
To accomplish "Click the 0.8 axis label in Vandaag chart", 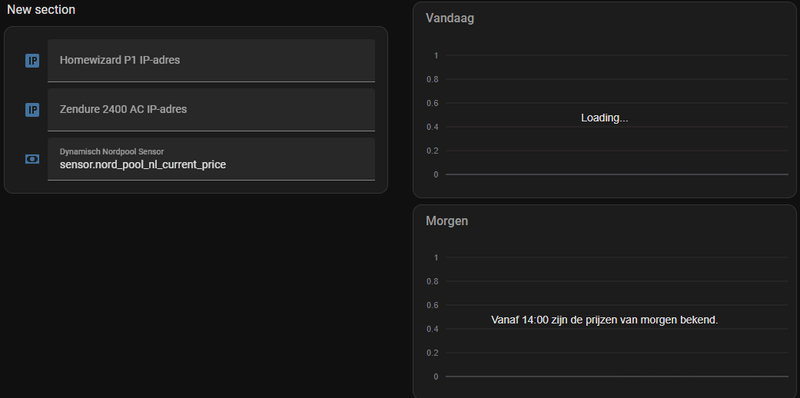I will [x=432, y=79].
